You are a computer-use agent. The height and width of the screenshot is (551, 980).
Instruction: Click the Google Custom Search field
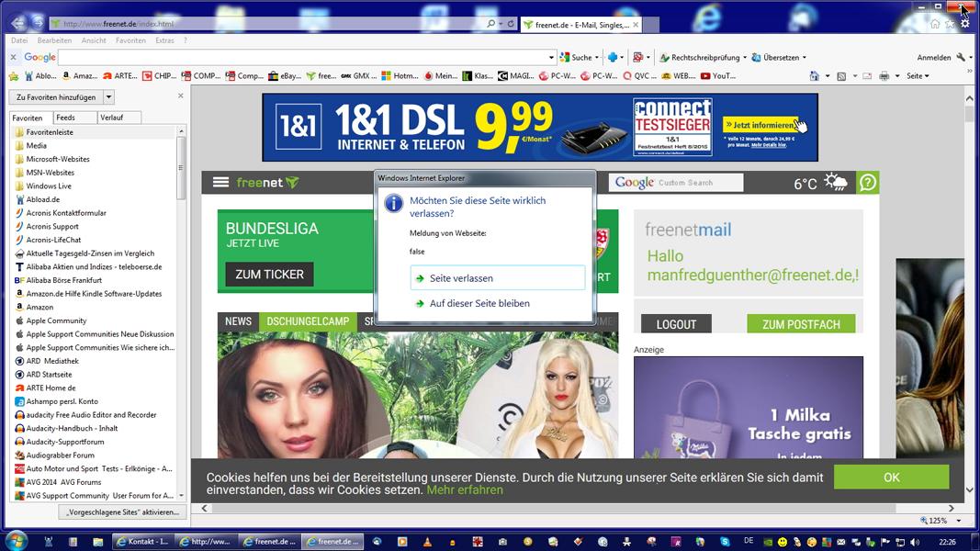pos(676,183)
